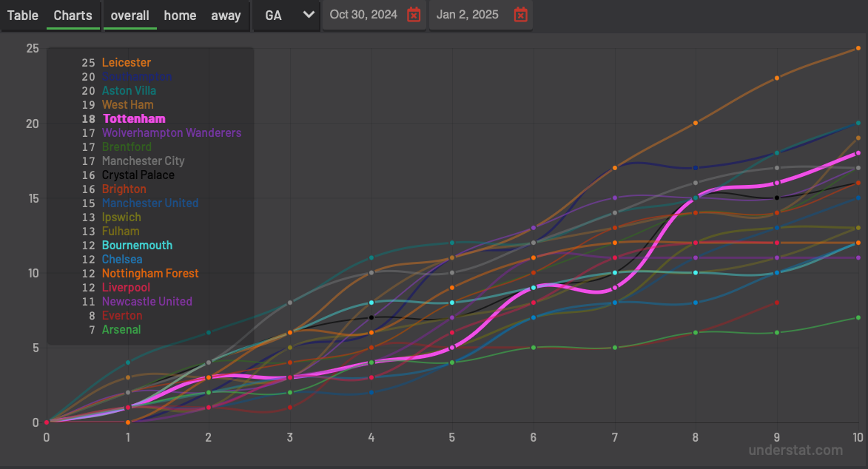Toggle Aston Villa line in legend
Screen dimensions: 868x469
[x=129, y=91]
